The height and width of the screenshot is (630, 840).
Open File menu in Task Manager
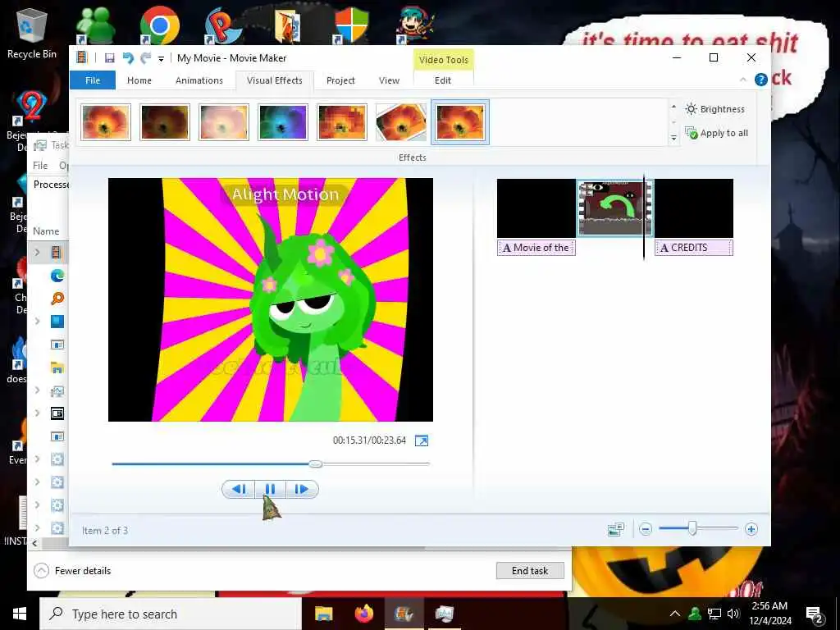tap(40, 166)
